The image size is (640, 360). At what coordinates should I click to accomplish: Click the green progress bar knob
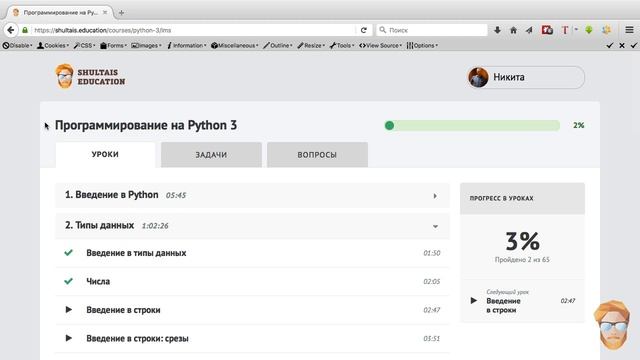click(389, 125)
